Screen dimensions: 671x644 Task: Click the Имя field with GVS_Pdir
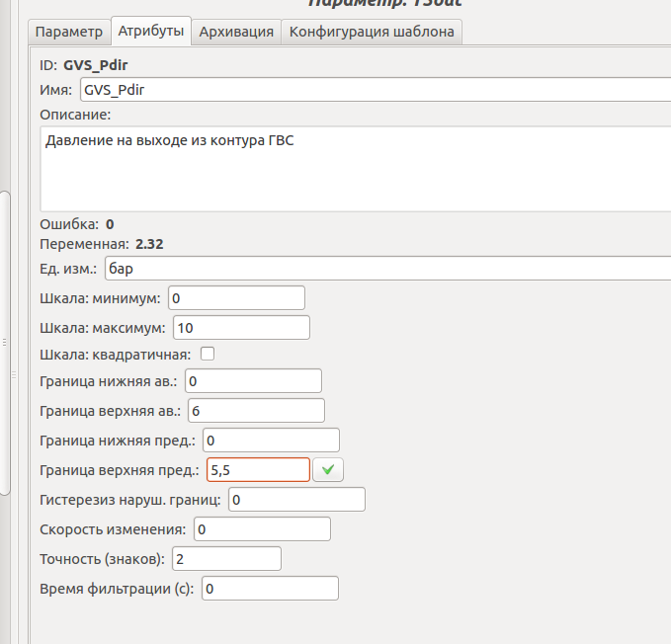pyautogui.click(x=376, y=90)
